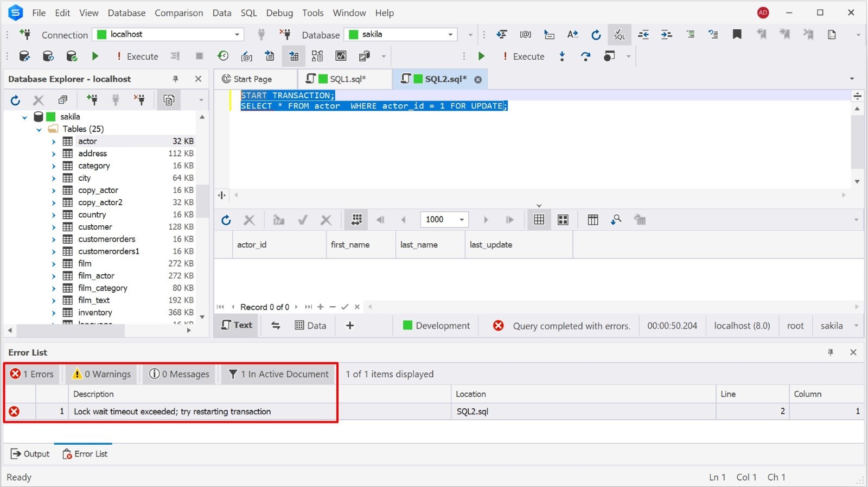Open the page size 1000 dropdown

click(x=462, y=220)
